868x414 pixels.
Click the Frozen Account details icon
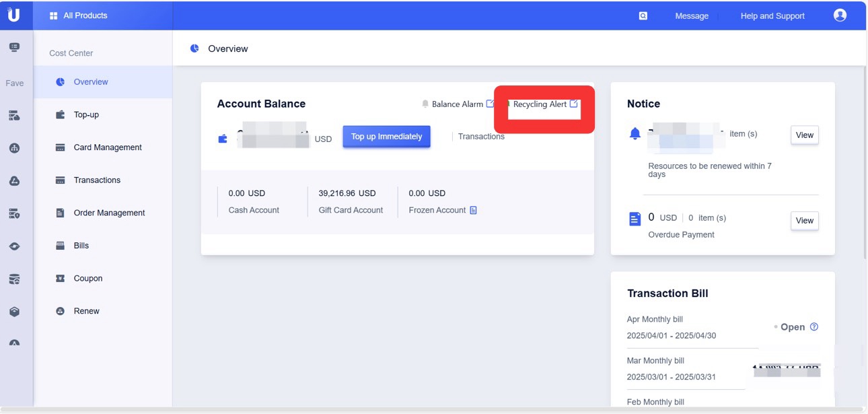[x=473, y=210]
